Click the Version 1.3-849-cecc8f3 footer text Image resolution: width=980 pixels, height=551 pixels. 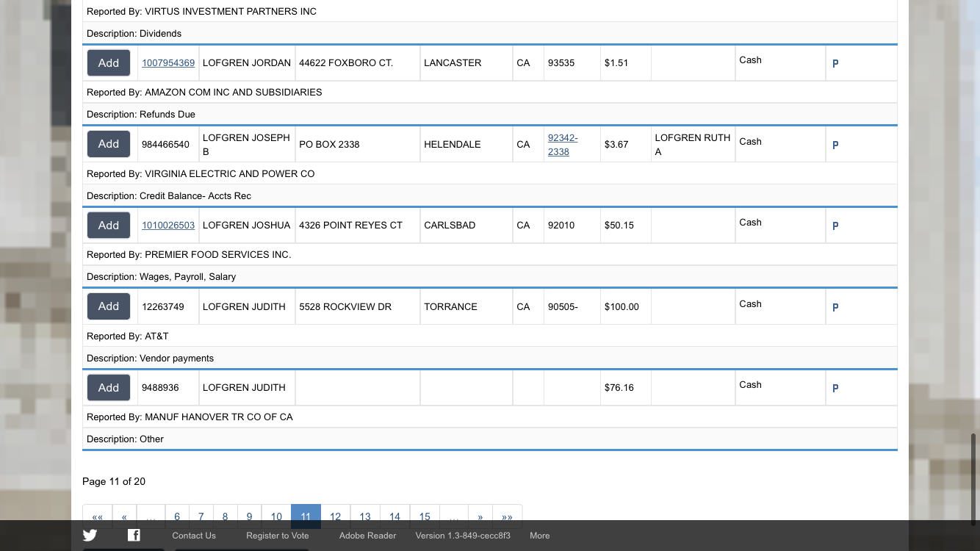463,536
